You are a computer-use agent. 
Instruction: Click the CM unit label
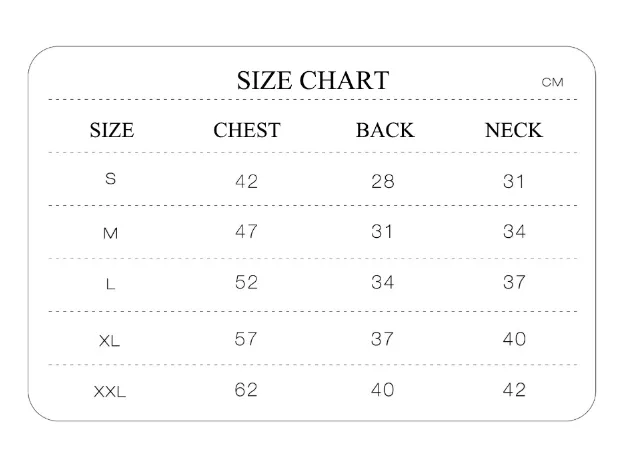(552, 82)
